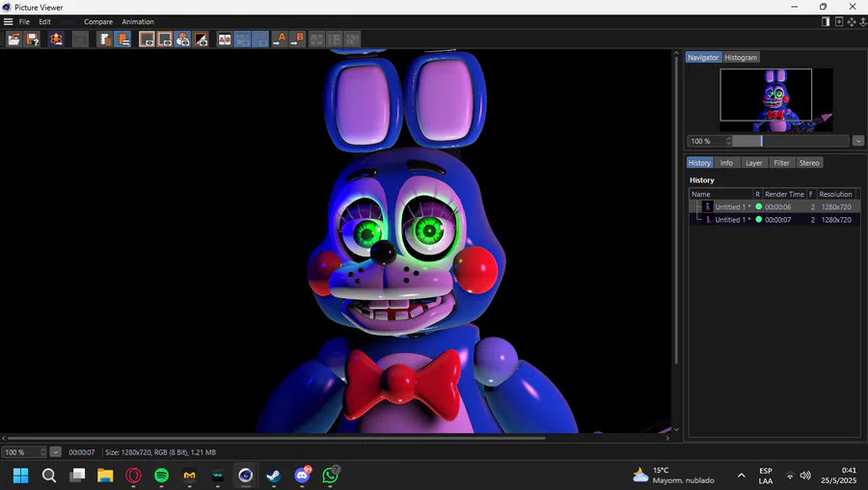This screenshot has width=868, height=490.
Task: Toggle the white-framed image display icon
Action: coord(147,40)
